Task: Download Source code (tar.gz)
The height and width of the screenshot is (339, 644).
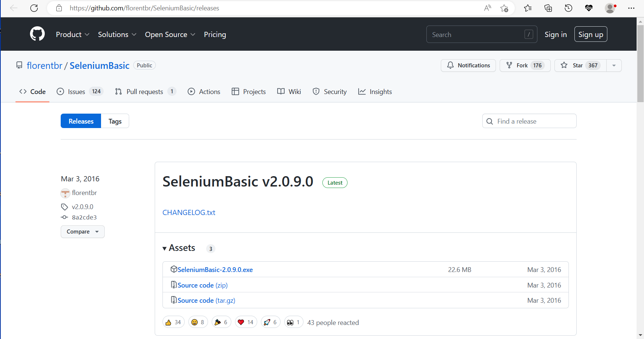Action: (x=207, y=301)
